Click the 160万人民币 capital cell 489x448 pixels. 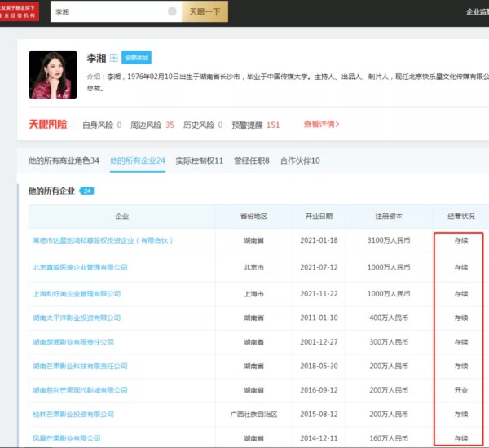click(x=389, y=438)
